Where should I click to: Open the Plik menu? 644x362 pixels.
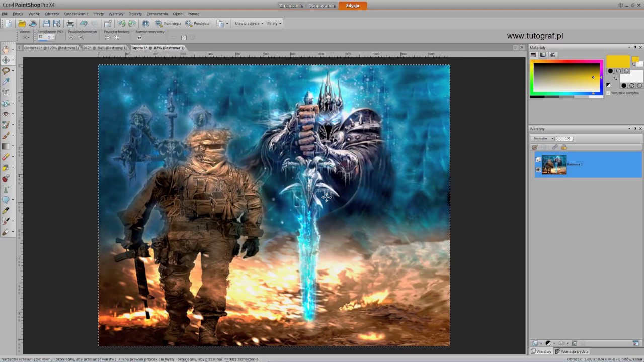click(5, 14)
